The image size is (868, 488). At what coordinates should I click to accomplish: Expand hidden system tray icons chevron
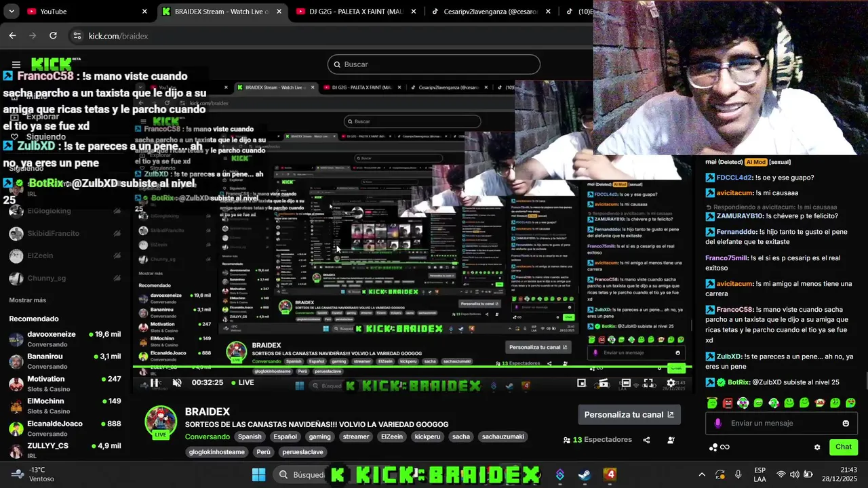pos(702,474)
